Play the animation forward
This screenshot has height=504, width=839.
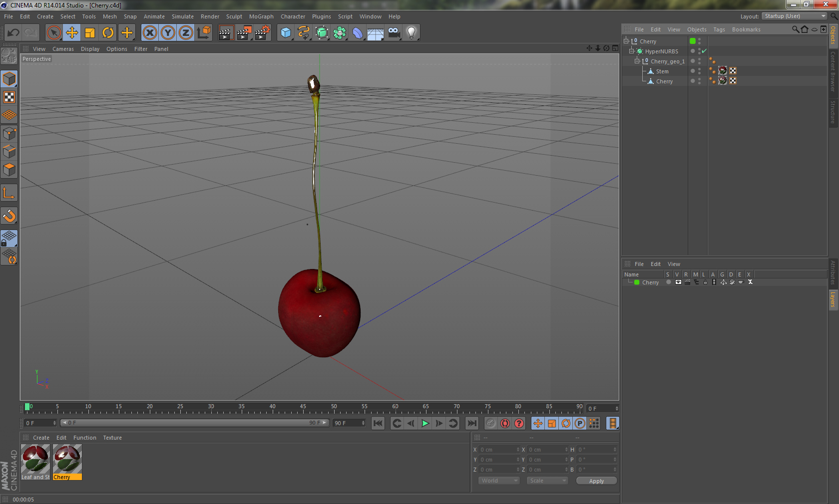(425, 423)
